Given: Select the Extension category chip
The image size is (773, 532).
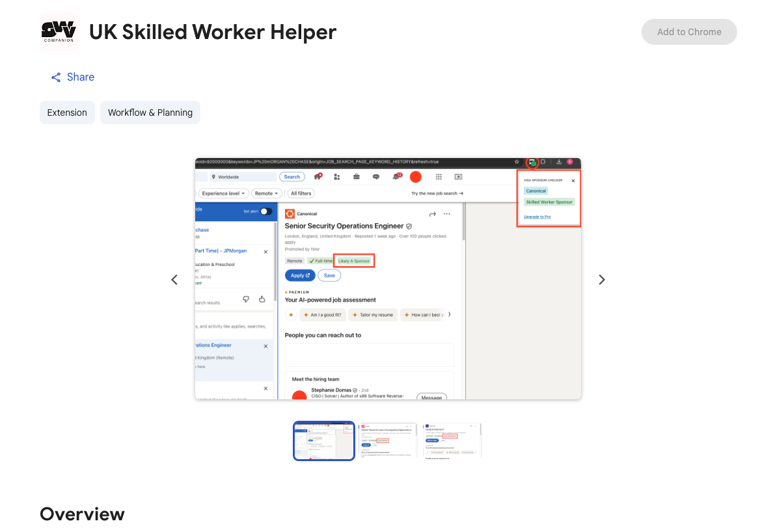Looking at the screenshot, I should [67, 113].
